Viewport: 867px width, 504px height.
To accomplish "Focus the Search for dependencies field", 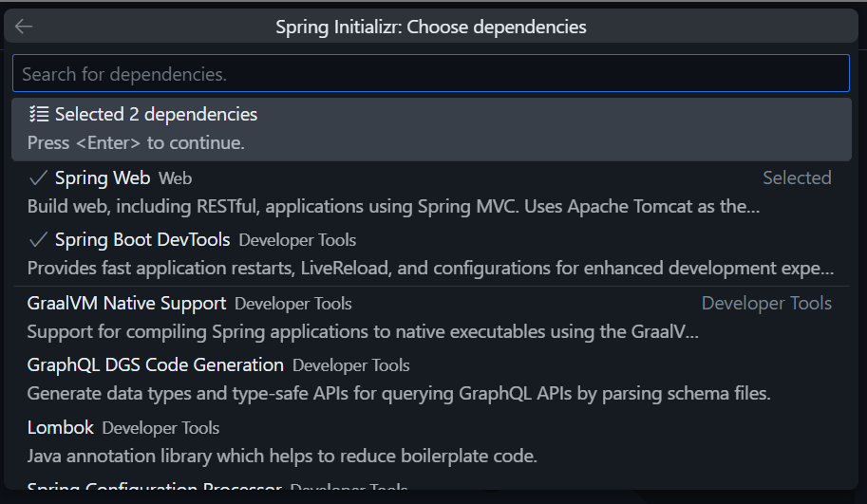I will tap(431, 73).
